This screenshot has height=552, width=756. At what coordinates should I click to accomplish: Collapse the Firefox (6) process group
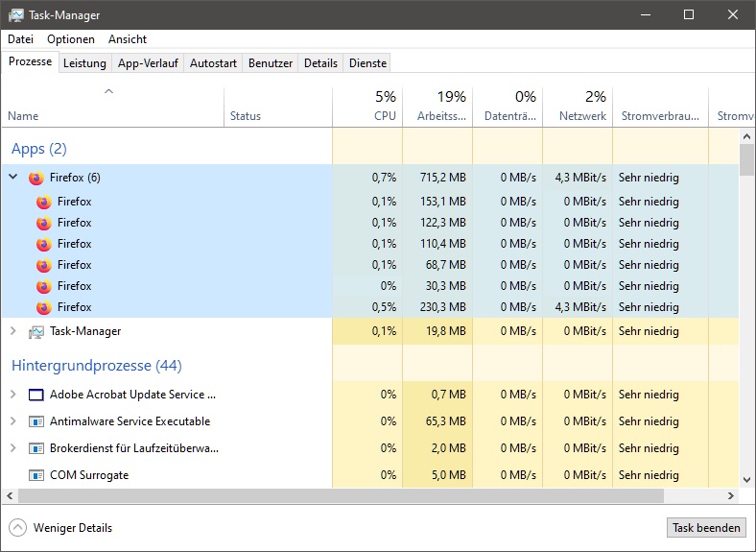13,178
